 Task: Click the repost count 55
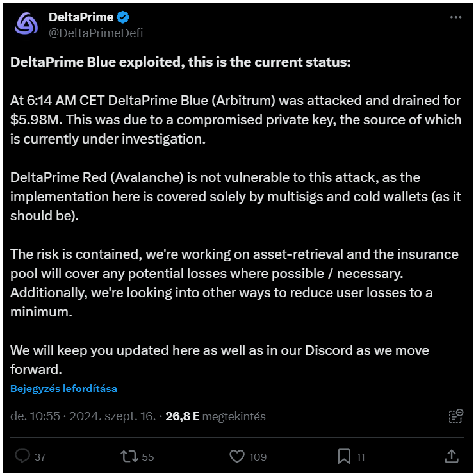pos(148,457)
